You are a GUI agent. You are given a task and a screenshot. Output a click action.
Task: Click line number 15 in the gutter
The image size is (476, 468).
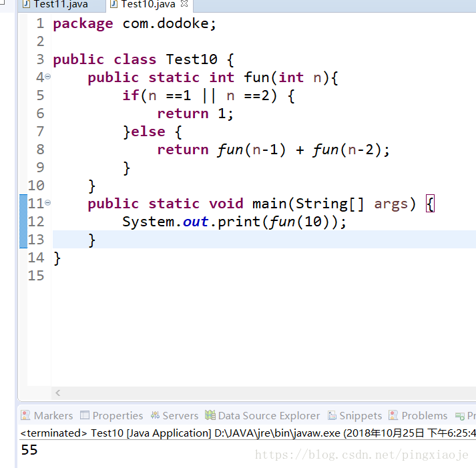(x=36, y=276)
